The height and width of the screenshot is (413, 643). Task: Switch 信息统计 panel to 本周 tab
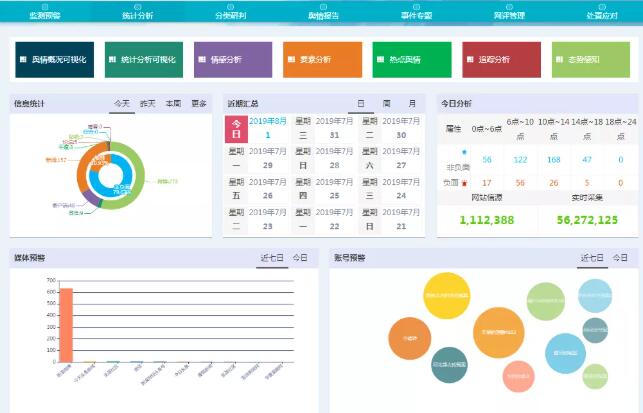click(174, 104)
